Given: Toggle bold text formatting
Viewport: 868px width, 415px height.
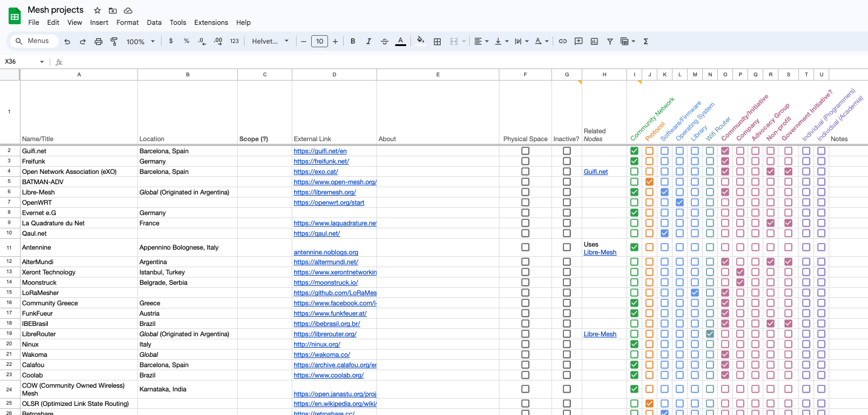Looking at the screenshot, I should 353,41.
